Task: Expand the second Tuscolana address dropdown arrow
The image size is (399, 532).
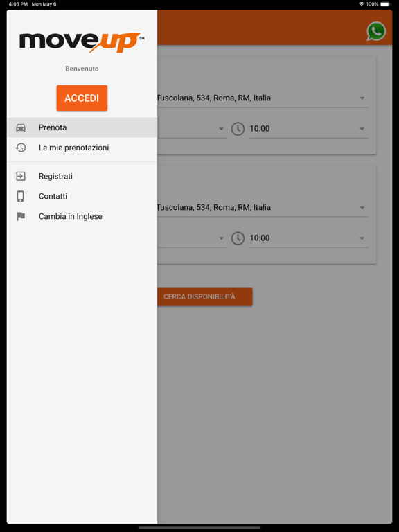Action: tap(362, 208)
